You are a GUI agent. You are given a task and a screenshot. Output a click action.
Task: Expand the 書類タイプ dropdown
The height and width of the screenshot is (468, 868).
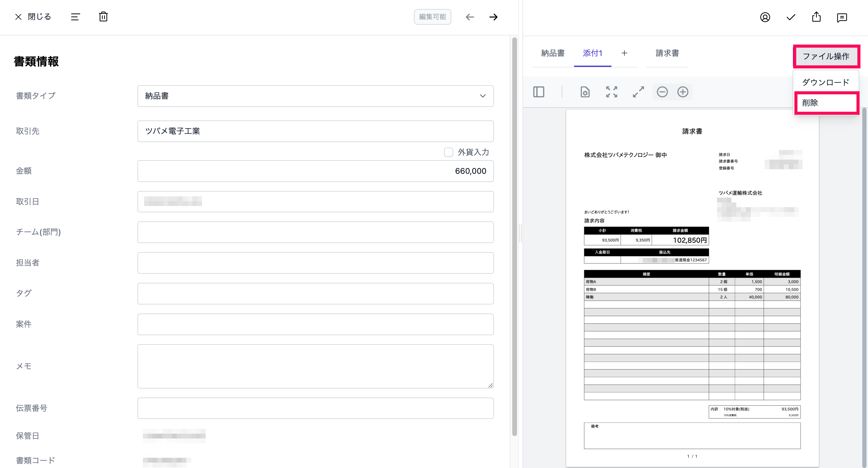tap(315, 96)
